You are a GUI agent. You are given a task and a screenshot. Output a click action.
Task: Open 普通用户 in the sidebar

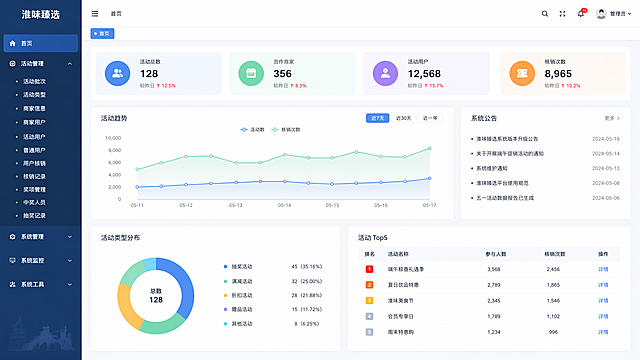pos(35,150)
